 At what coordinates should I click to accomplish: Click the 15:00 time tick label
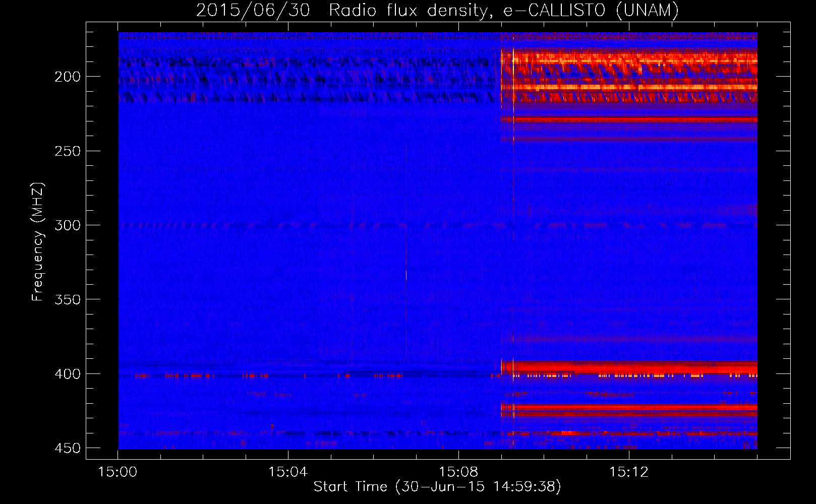[x=118, y=472]
